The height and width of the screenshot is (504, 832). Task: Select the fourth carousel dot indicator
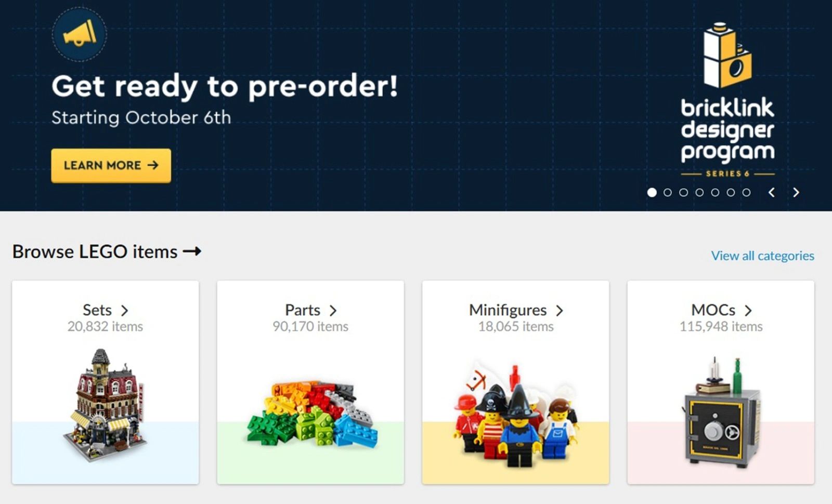699,192
